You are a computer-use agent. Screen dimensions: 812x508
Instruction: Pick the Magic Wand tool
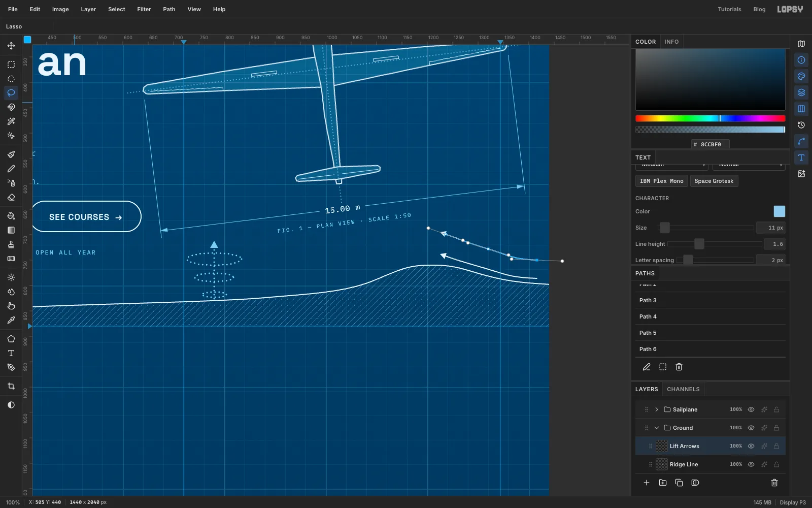tap(11, 121)
